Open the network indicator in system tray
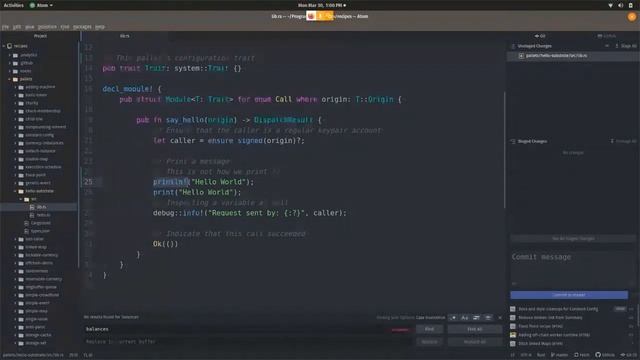640x360 pixels. (x=610, y=5)
